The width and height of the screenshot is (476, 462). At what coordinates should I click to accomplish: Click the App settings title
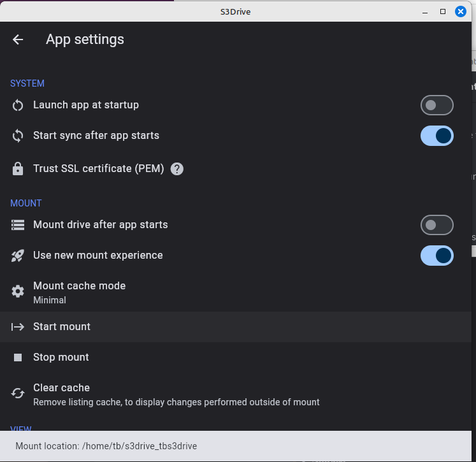85,40
